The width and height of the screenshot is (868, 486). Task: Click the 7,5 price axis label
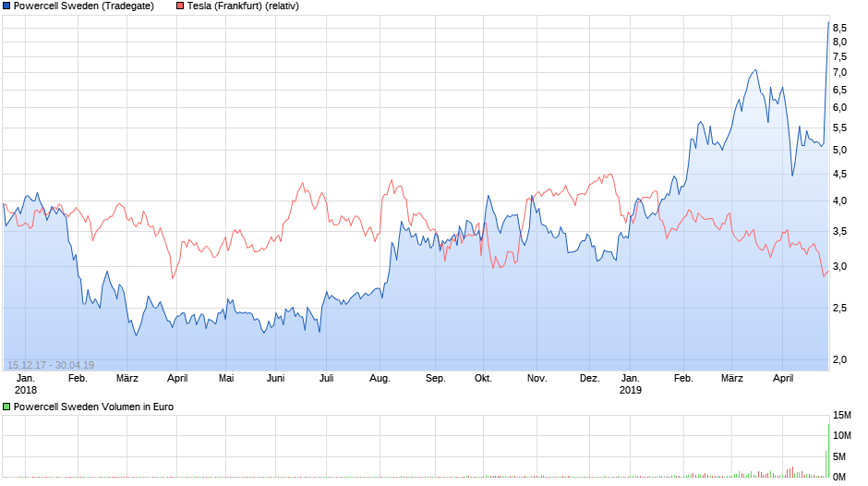pos(839,57)
